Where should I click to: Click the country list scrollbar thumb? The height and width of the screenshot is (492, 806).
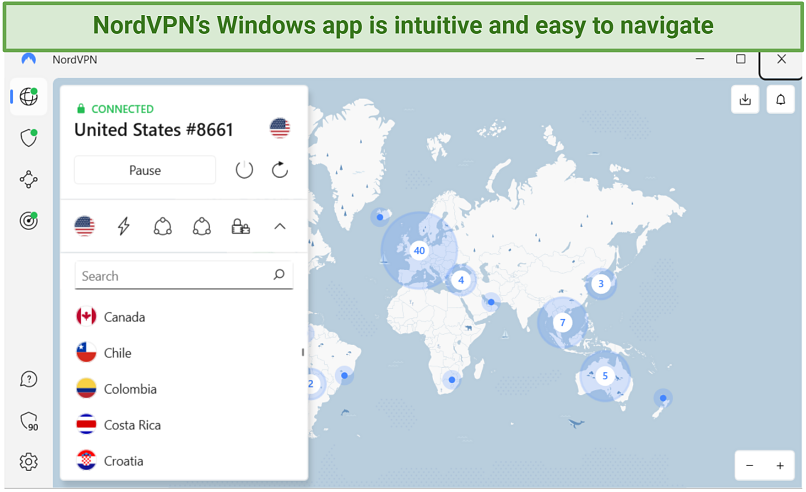(x=303, y=353)
